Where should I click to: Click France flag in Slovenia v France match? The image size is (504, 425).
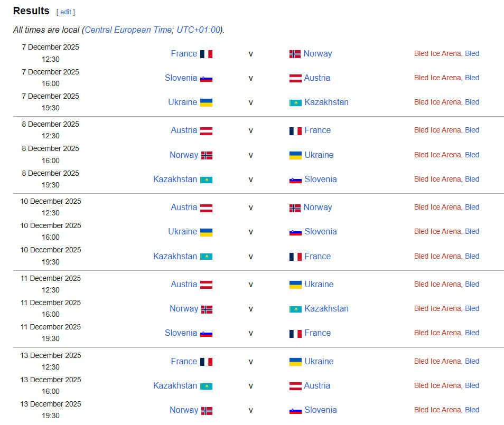[295, 333]
